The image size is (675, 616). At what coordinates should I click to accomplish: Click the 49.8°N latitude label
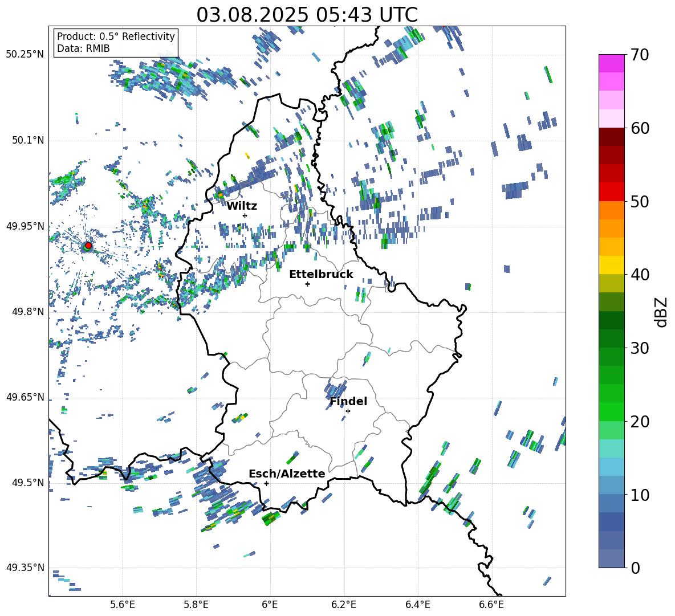pos(27,312)
